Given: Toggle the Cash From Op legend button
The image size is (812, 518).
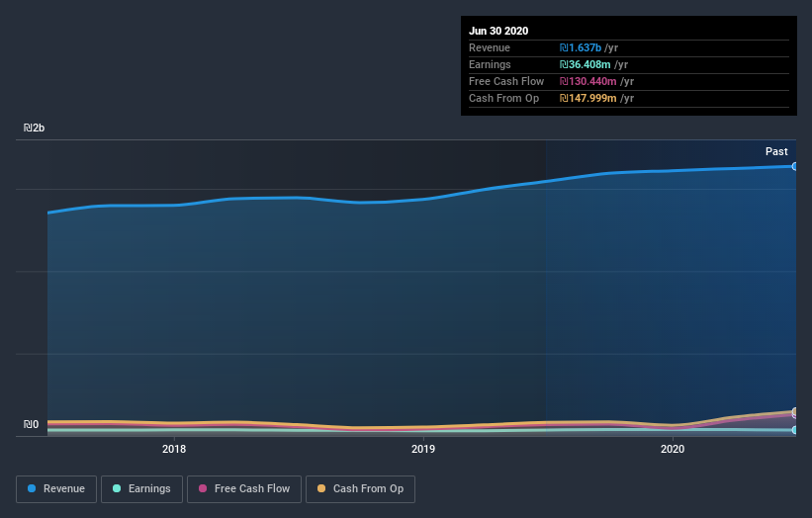Looking at the screenshot, I should click(360, 489).
